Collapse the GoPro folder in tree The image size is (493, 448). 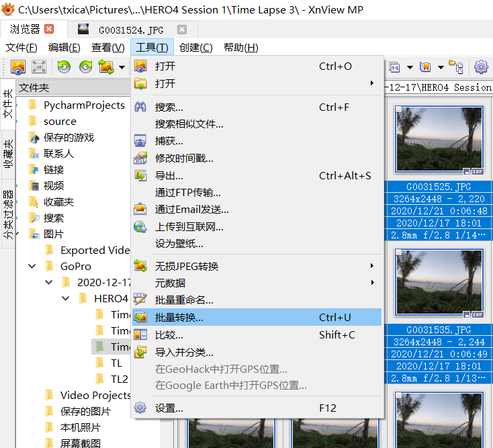point(32,266)
